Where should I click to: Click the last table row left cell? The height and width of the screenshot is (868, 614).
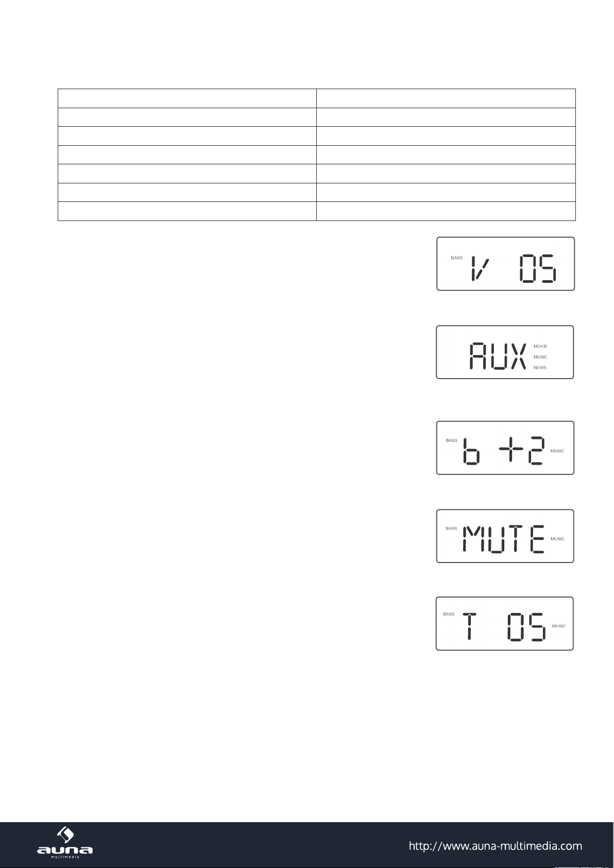coord(187,211)
